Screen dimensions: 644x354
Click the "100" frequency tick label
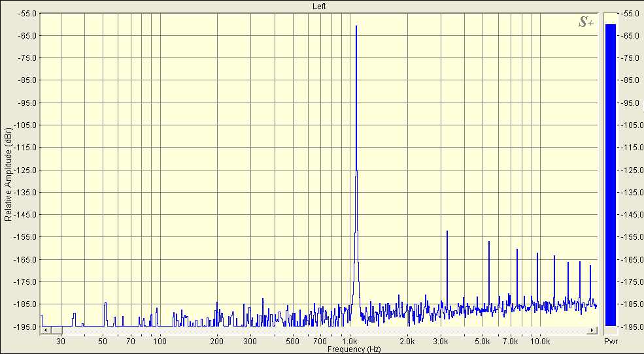(160, 342)
